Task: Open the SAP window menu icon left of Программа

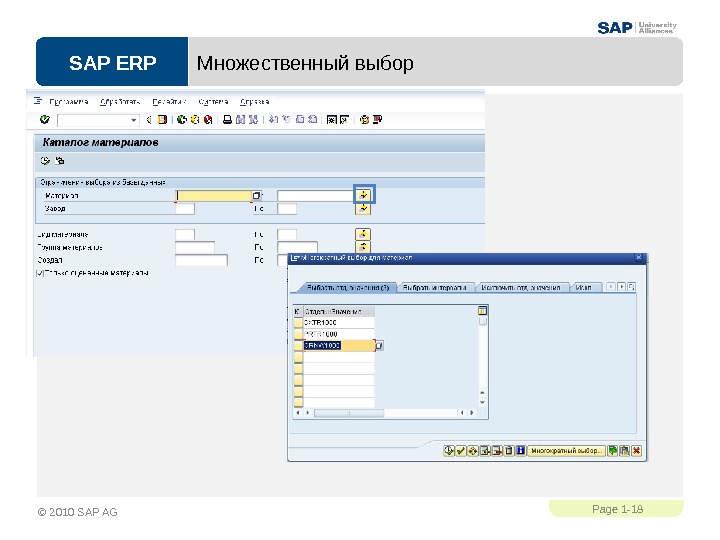Action: click(x=38, y=101)
